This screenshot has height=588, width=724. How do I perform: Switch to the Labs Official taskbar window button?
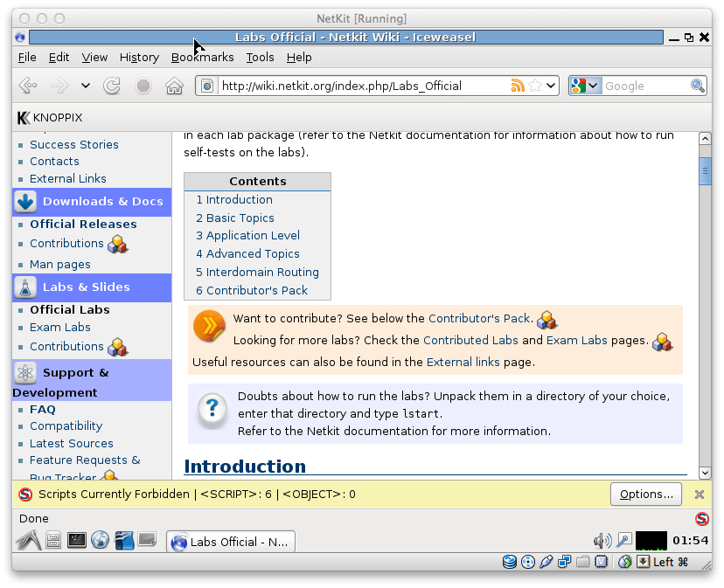(231, 542)
